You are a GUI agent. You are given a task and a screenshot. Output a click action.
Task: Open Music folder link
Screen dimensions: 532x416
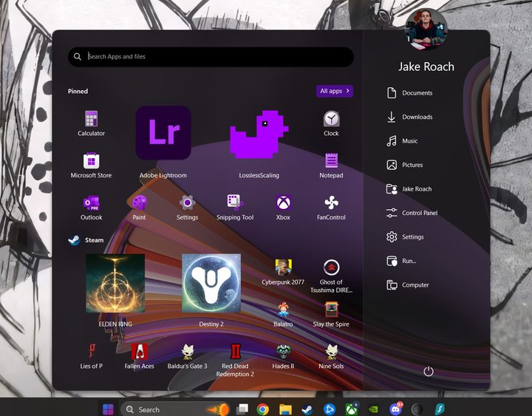(x=402, y=141)
